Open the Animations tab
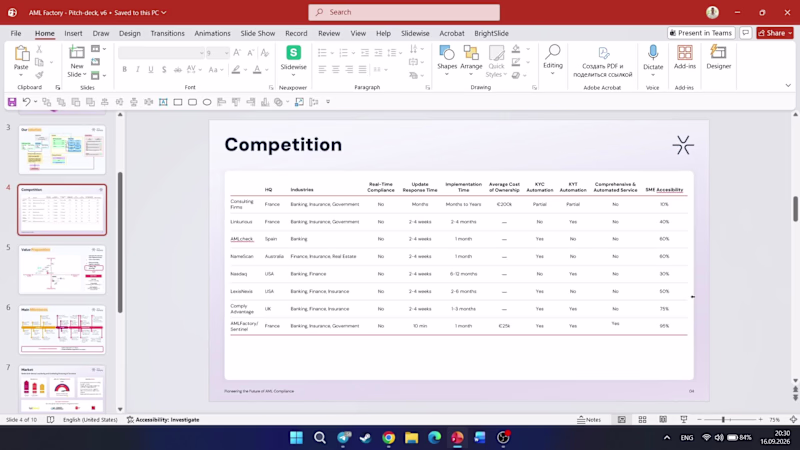The image size is (800, 450). click(x=212, y=33)
